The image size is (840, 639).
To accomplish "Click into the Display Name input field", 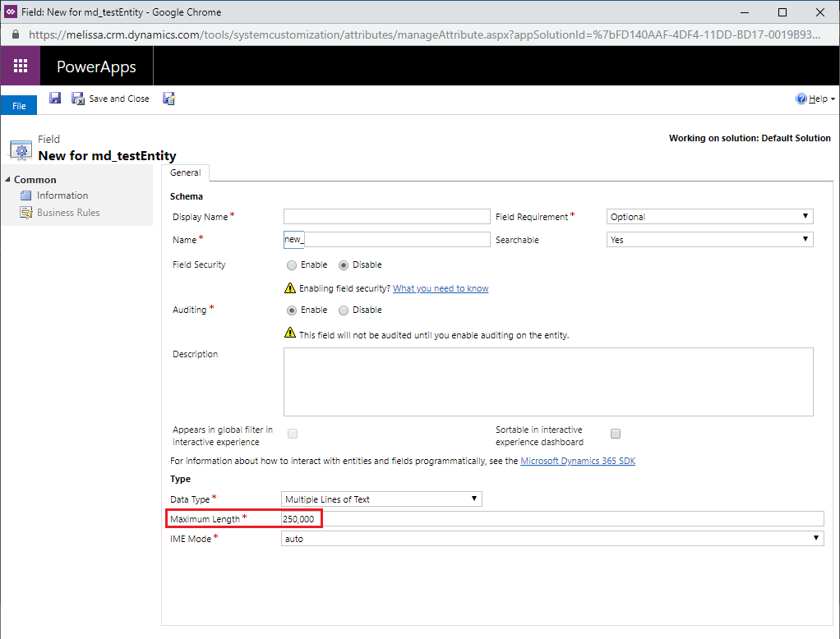I will pyautogui.click(x=387, y=216).
